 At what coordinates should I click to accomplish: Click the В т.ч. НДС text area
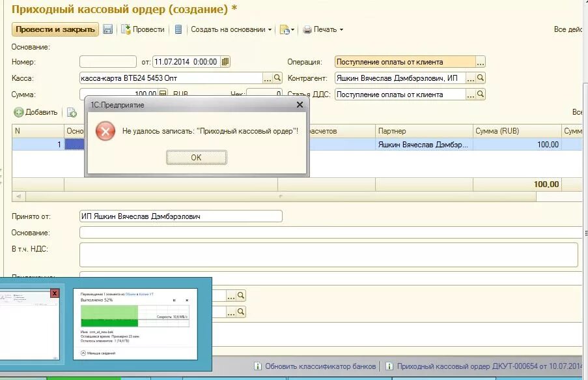(x=328, y=255)
